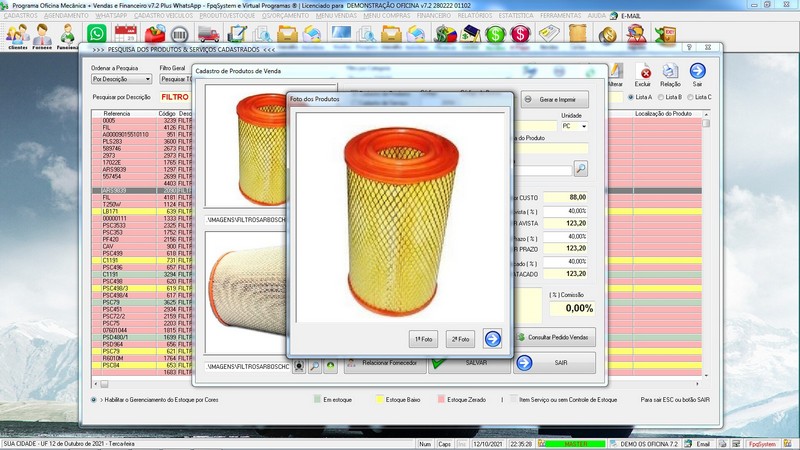This screenshot has height=450, width=800.
Task: Open the calendar scheduling toolbar icon
Action: tap(126, 34)
